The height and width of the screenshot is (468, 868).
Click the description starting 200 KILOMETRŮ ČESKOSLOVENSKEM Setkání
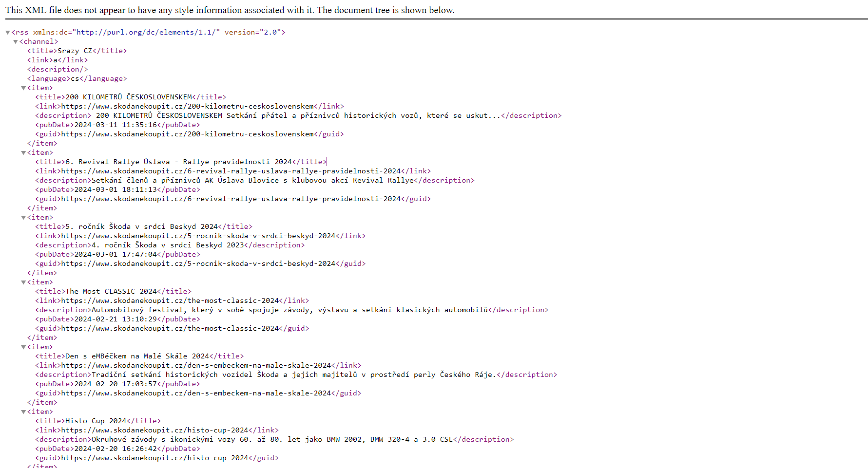pyautogui.click(x=298, y=115)
